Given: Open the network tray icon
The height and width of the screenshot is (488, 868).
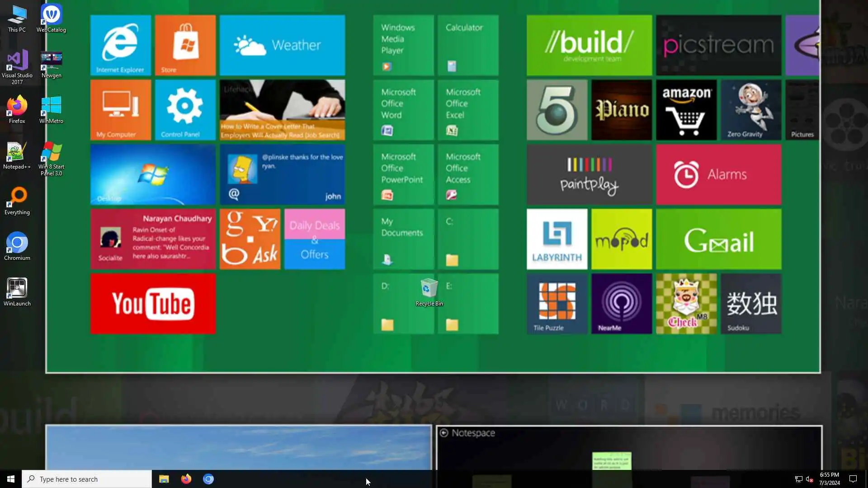Looking at the screenshot, I should coord(798,479).
